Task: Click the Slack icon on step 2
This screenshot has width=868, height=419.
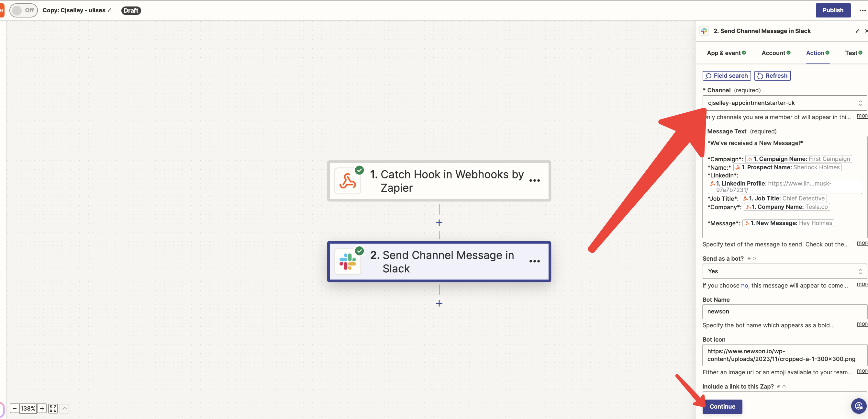Action: (x=347, y=262)
